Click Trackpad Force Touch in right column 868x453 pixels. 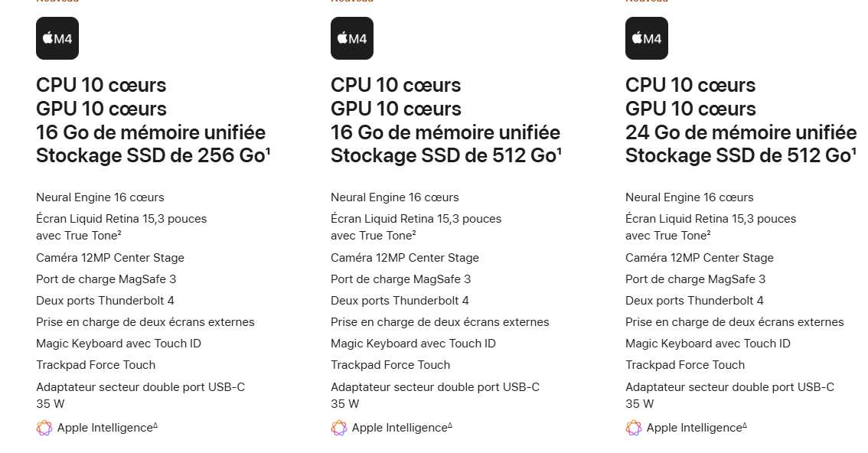(x=685, y=365)
